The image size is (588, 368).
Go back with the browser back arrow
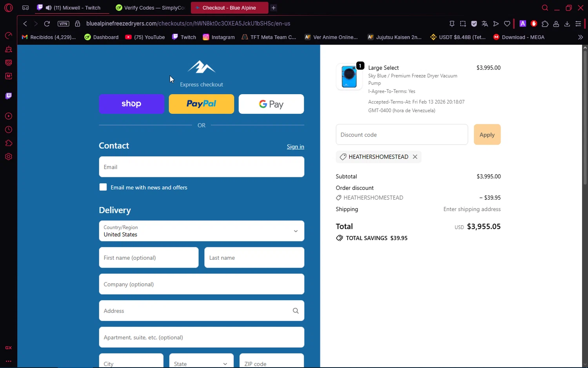pyautogui.click(x=25, y=24)
